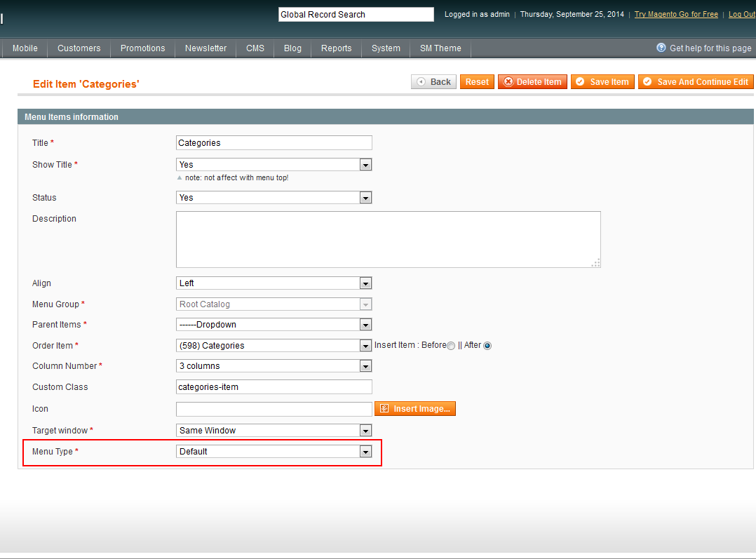Image resolution: width=756 pixels, height=559 pixels.
Task: Focus the Global Record Search field
Action: tap(356, 15)
